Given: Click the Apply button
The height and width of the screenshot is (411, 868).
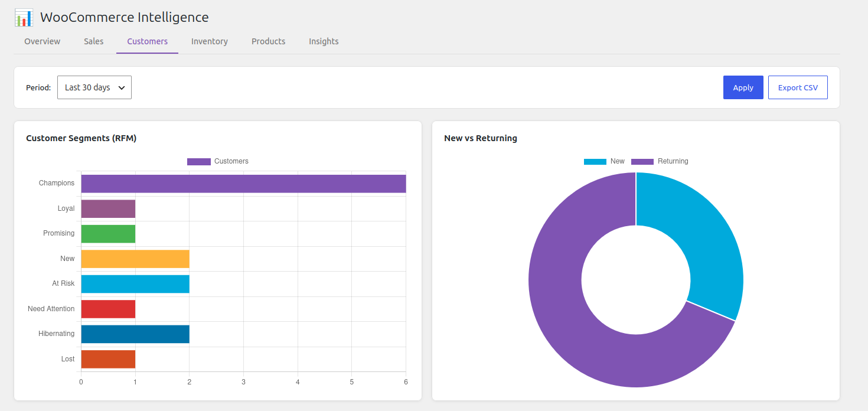Looking at the screenshot, I should pyautogui.click(x=743, y=87).
